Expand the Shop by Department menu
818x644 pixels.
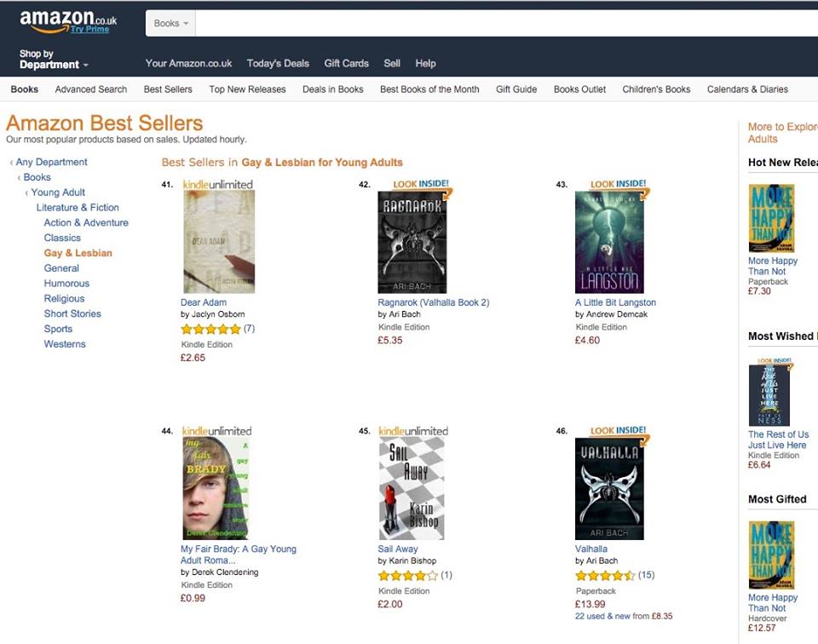click(x=54, y=59)
